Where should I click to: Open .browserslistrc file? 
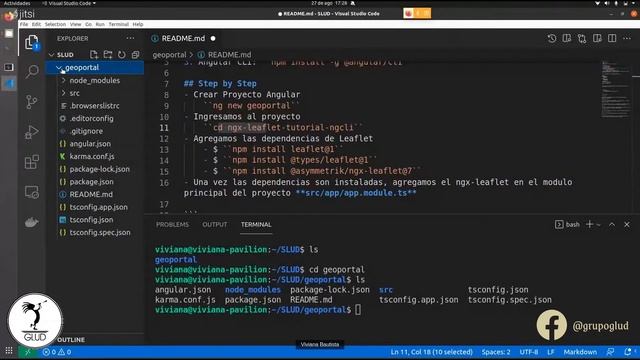click(94, 106)
